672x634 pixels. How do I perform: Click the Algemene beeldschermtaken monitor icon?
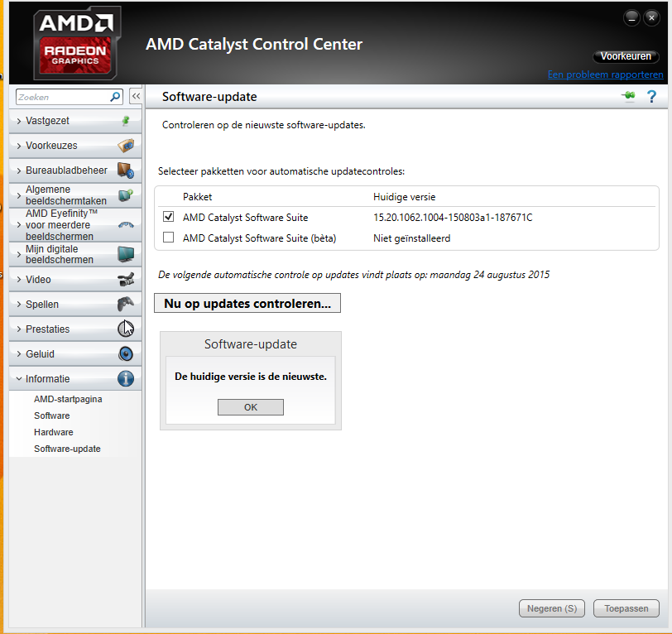coord(126,195)
